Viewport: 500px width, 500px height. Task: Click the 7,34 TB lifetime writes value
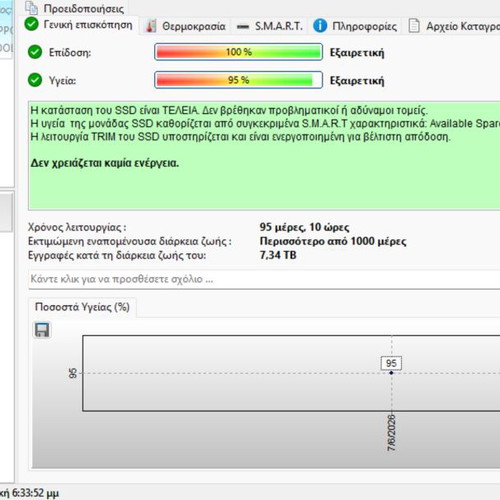(278, 255)
